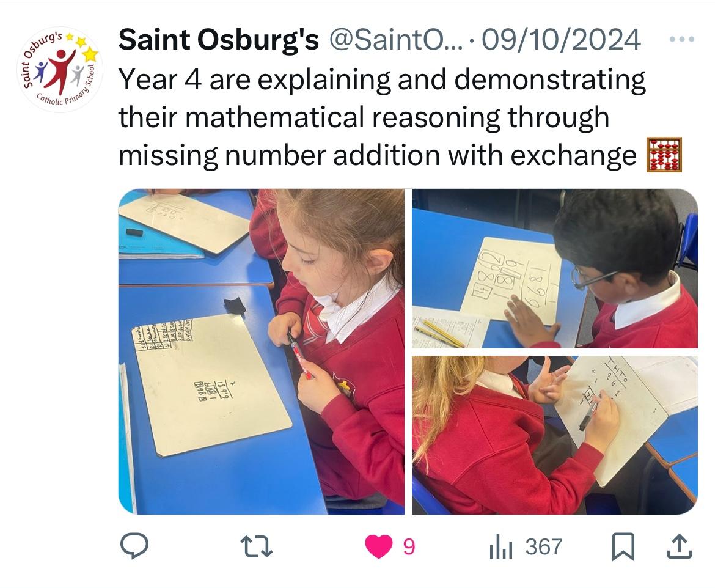Image resolution: width=715 pixels, height=588 pixels.
Task: Bookmark this Saint Osburg's post
Action: [623, 546]
